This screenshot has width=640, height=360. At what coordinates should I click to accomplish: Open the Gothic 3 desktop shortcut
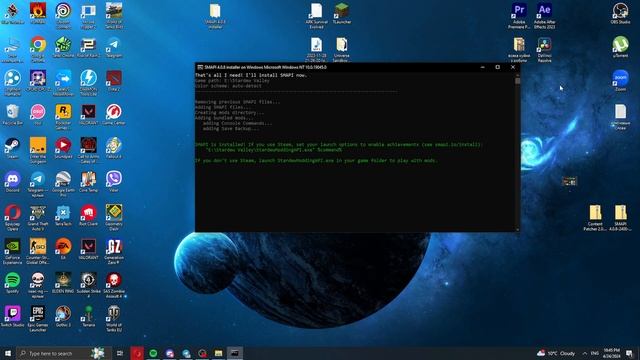[63, 316]
